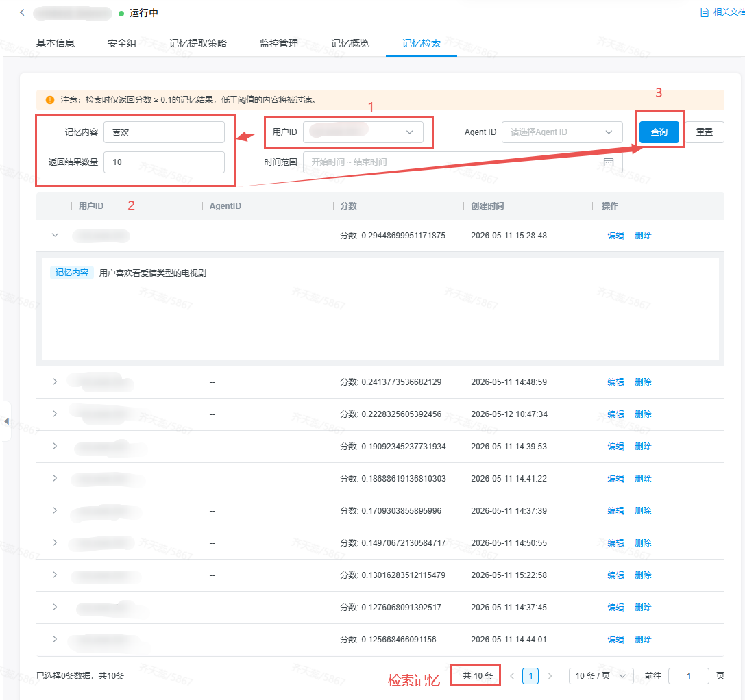Viewport: 745px width, 700px height.
Task: Delete the memory created 2026-05-12 10:47:34
Action: pos(643,414)
